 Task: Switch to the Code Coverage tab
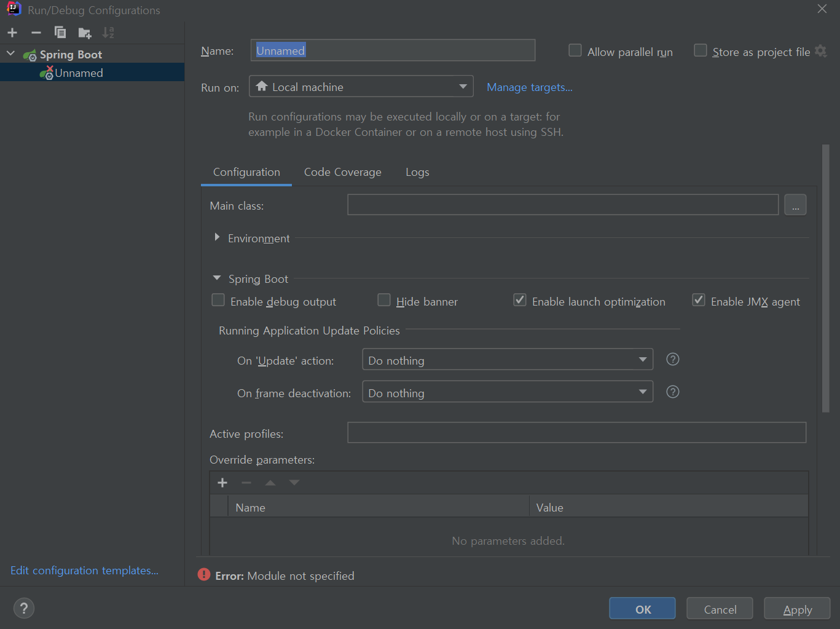click(343, 172)
